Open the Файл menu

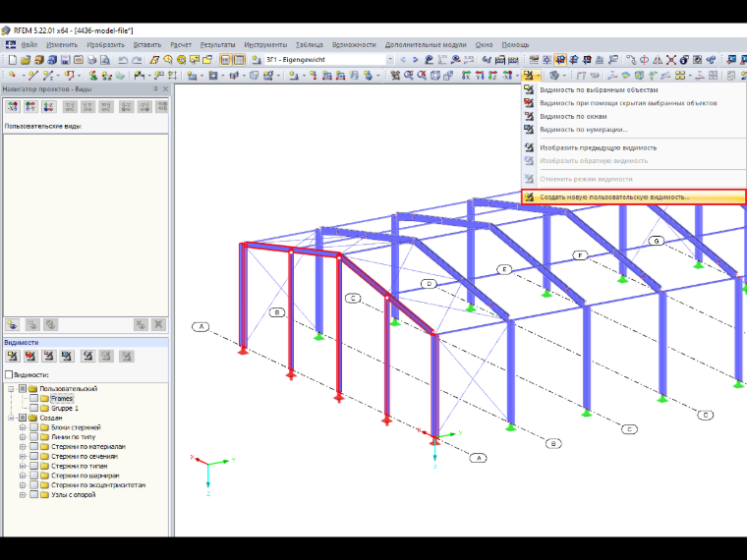click(29, 45)
